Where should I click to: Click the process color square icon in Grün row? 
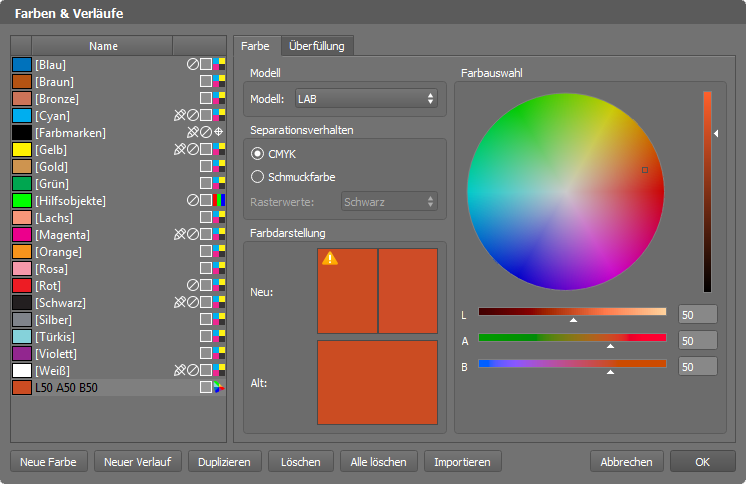click(x=206, y=183)
